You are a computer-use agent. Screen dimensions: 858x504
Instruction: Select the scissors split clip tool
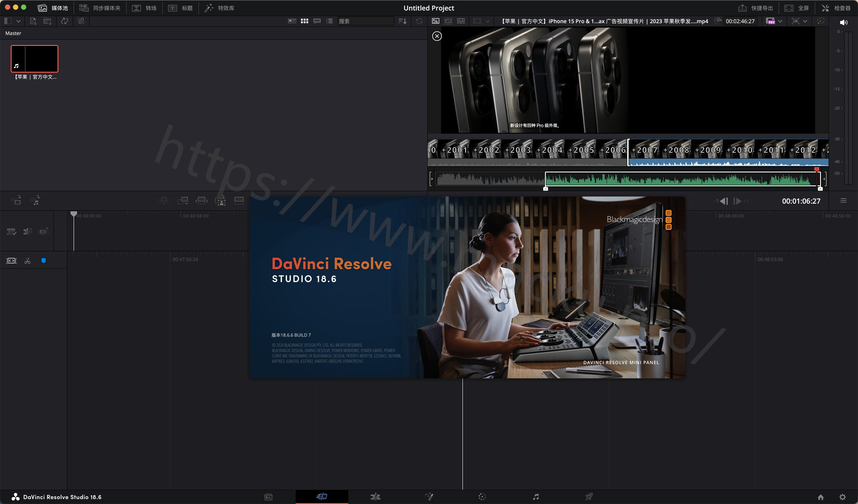(x=28, y=261)
